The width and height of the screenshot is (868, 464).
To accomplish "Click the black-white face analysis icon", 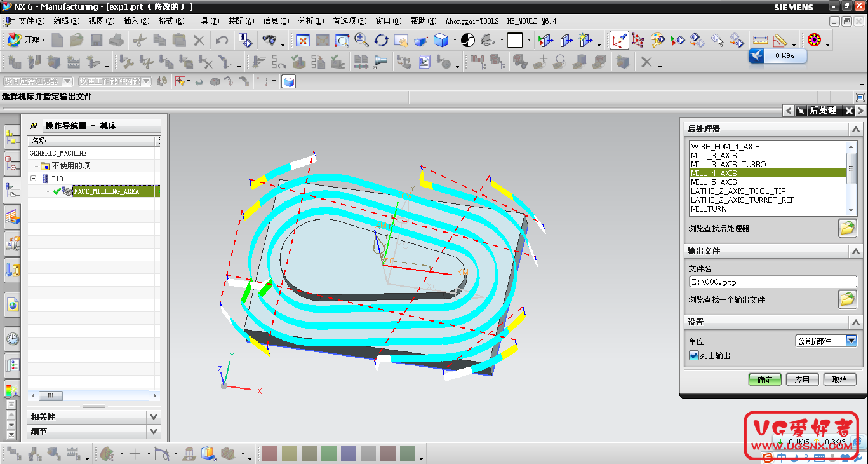I will pos(468,41).
